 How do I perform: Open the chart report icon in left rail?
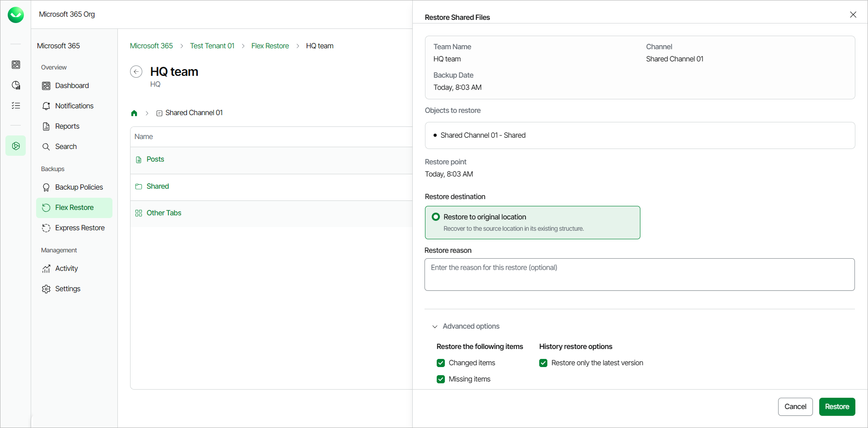tap(16, 85)
